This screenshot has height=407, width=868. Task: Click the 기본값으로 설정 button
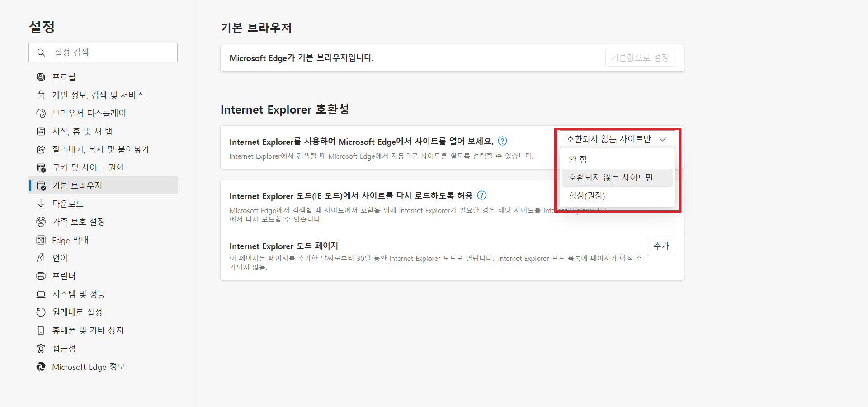[x=640, y=58]
